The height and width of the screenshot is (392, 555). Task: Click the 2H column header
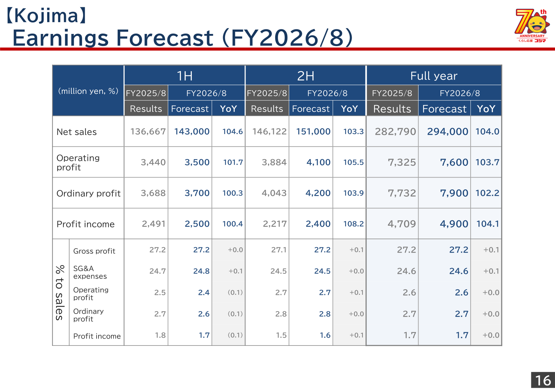coord(306,76)
